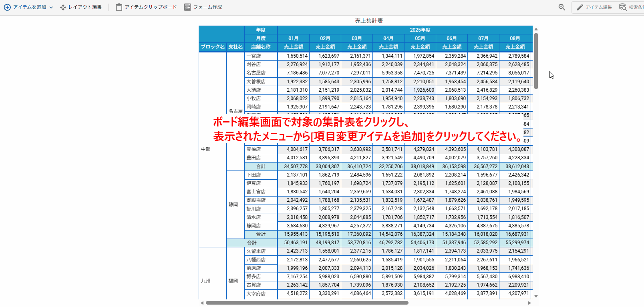Click the 店舗名称 column header
Screen dimensions: 644x307
tap(261, 47)
